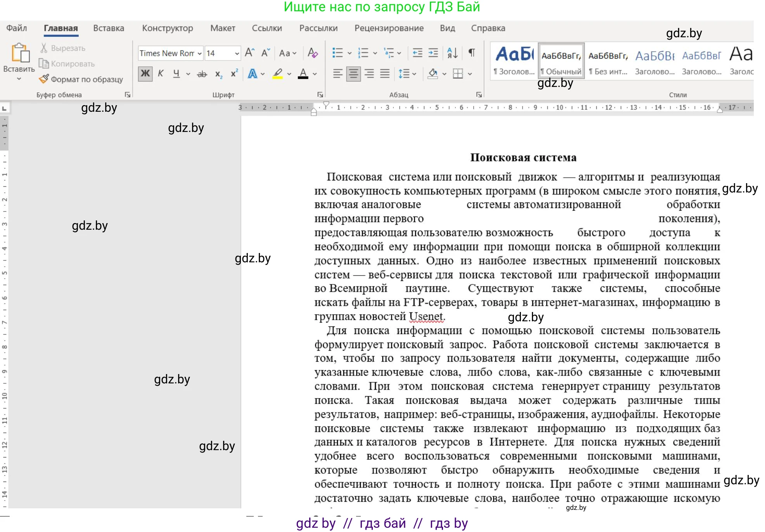
Task: Center align the paragraph
Action: click(353, 74)
